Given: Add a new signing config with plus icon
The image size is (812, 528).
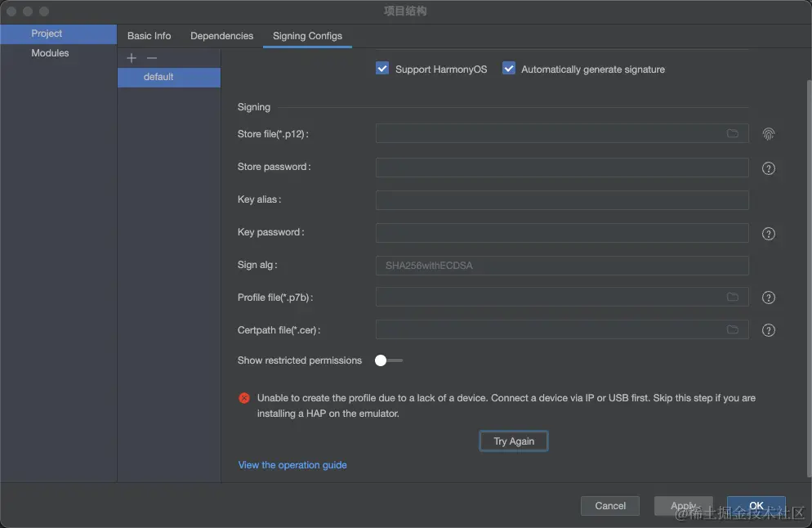Looking at the screenshot, I should coord(132,58).
